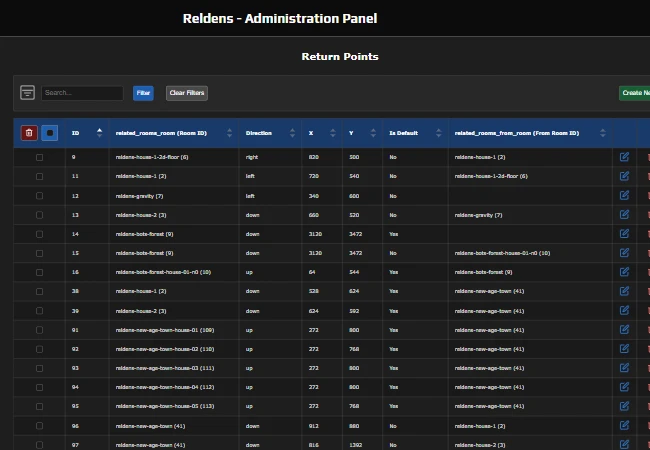Select checkbox for row ID 38
Image resolution: width=650 pixels, height=450 pixels.
(39, 292)
